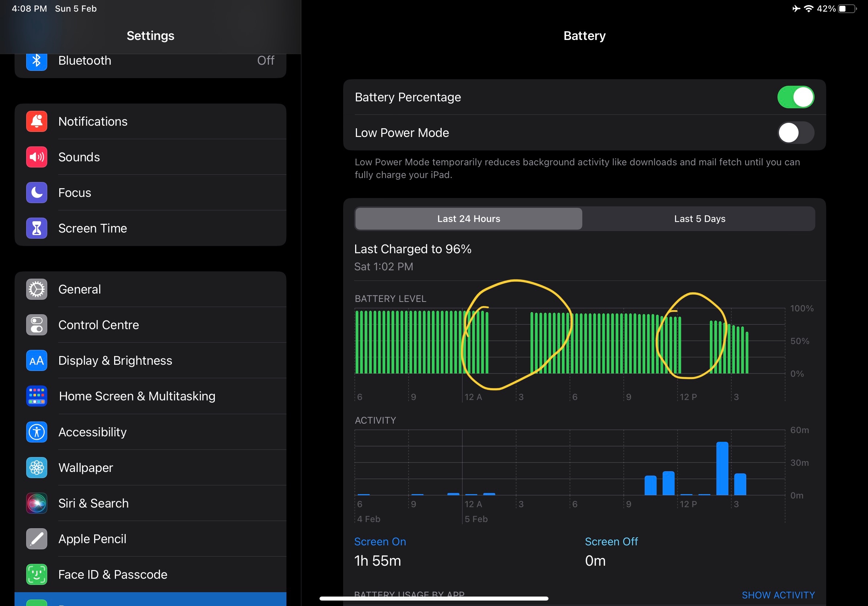868x606 pixels.
Task: Open Sounds via its speaker icon
Action: click(x=37, y=157)
